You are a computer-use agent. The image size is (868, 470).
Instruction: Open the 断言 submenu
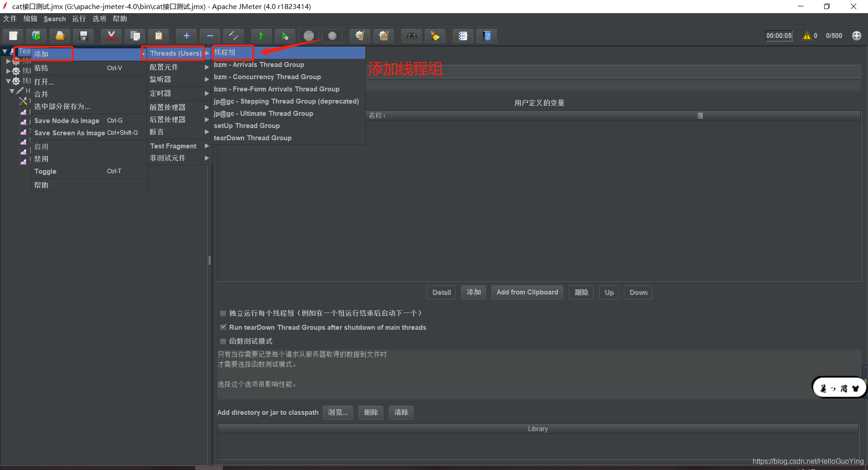(x=179, y=132)
